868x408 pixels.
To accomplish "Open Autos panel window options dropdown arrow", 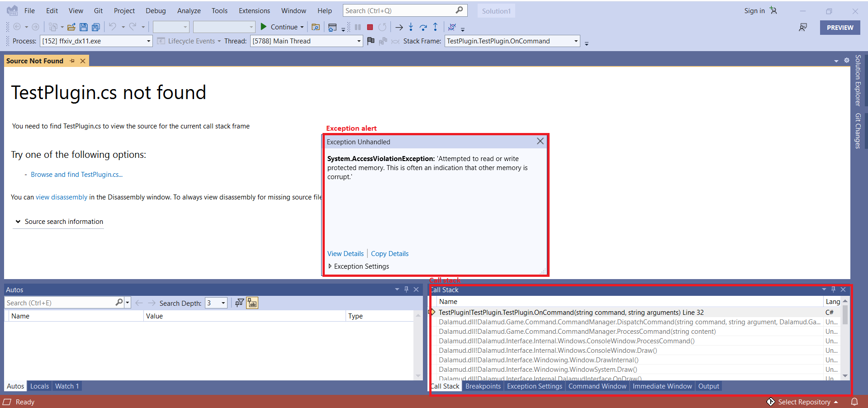I will point(397,289).
